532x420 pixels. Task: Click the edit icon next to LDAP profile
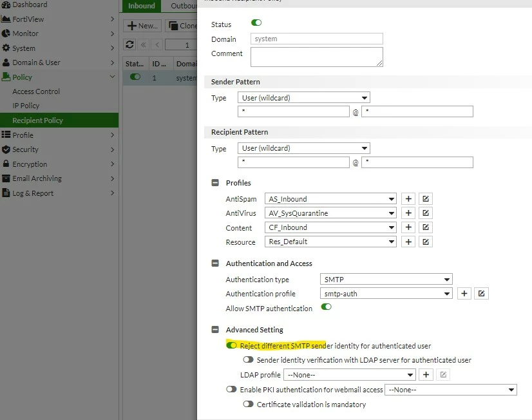click(443, 374)
